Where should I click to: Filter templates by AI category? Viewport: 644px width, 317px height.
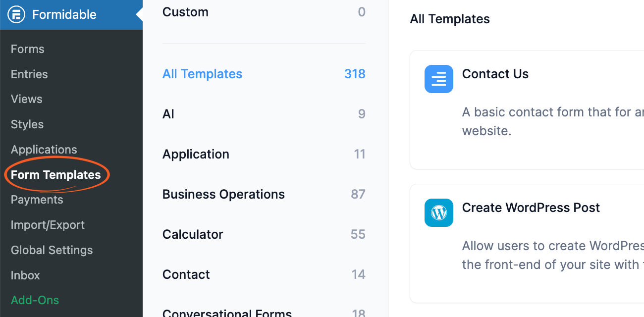pos(168,114)
